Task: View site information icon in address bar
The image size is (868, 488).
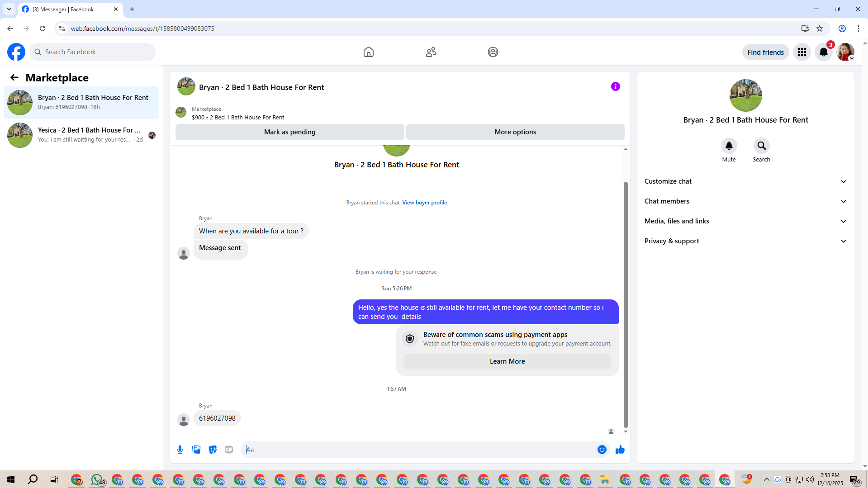Action: (62, 28)
